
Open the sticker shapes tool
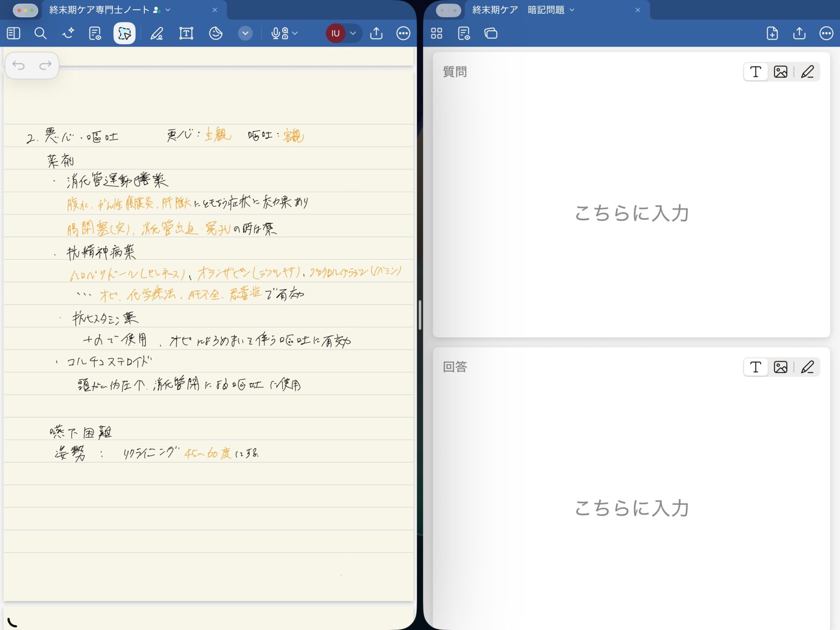(215, 33)
